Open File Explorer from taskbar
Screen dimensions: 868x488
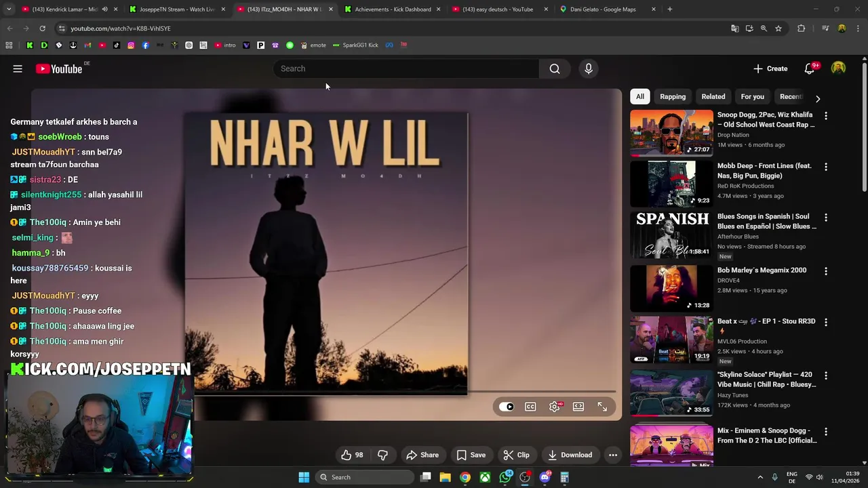[445, 477]
